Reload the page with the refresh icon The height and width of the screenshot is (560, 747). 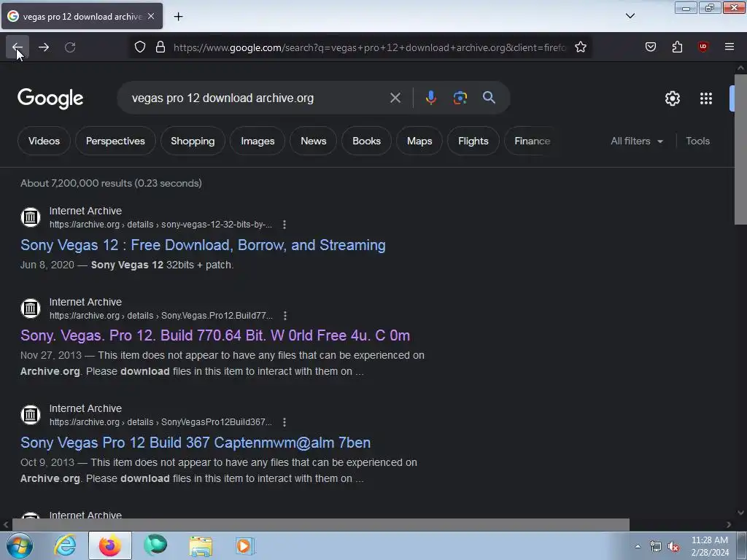pos(70,47)
